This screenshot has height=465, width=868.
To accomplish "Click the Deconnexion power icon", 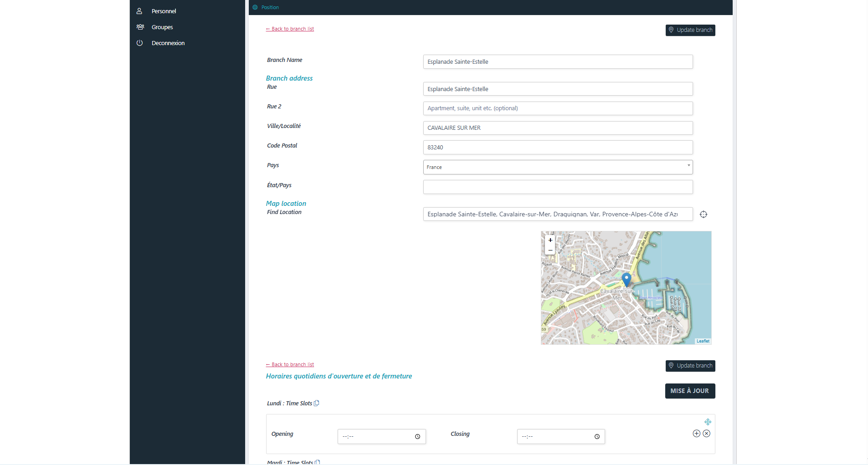I will pyautogui.click(x=139, y=43).
